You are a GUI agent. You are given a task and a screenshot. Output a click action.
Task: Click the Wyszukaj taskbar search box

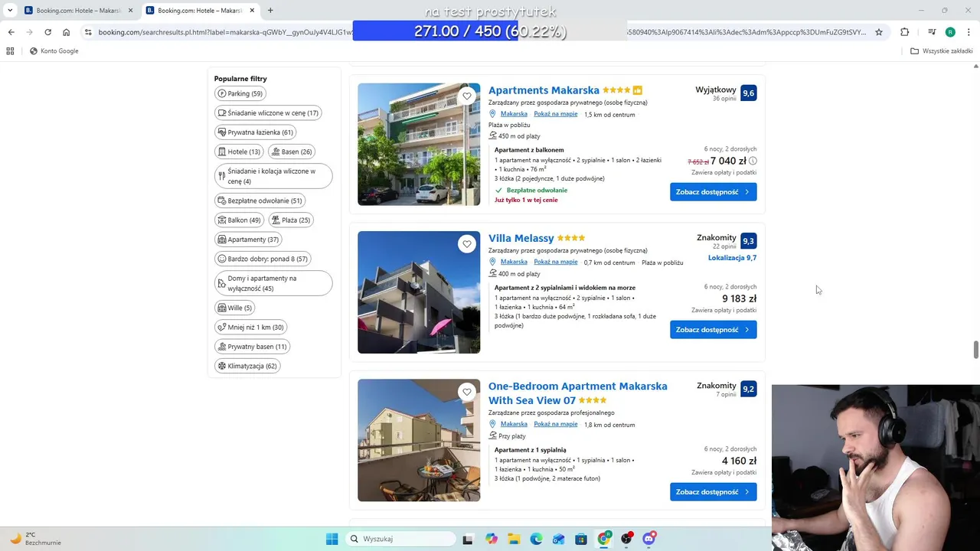coord(400,539)
